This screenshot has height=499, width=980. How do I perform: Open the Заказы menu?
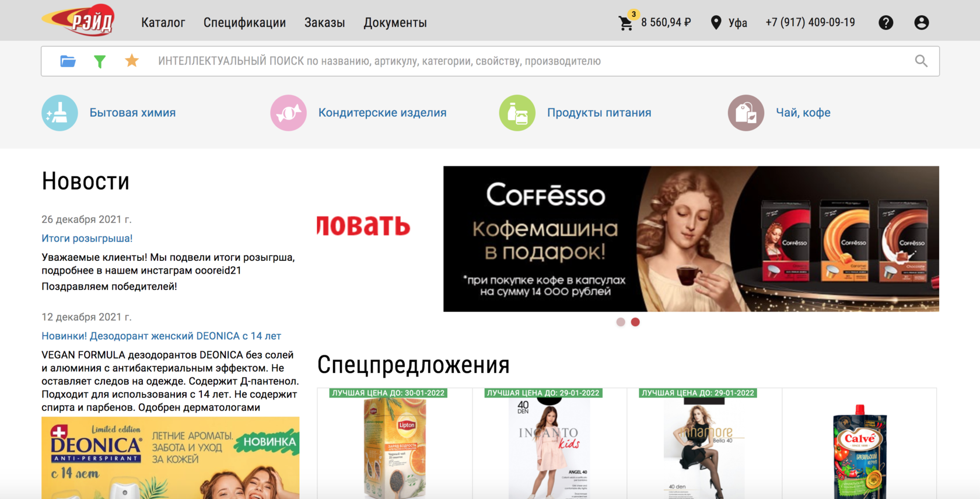click(x=324, y=23)
